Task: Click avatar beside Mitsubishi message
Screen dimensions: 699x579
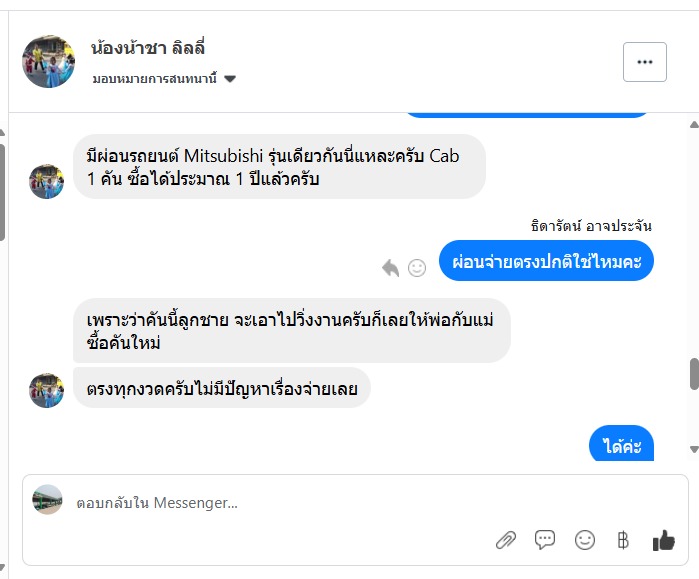Action: [47, 181]
